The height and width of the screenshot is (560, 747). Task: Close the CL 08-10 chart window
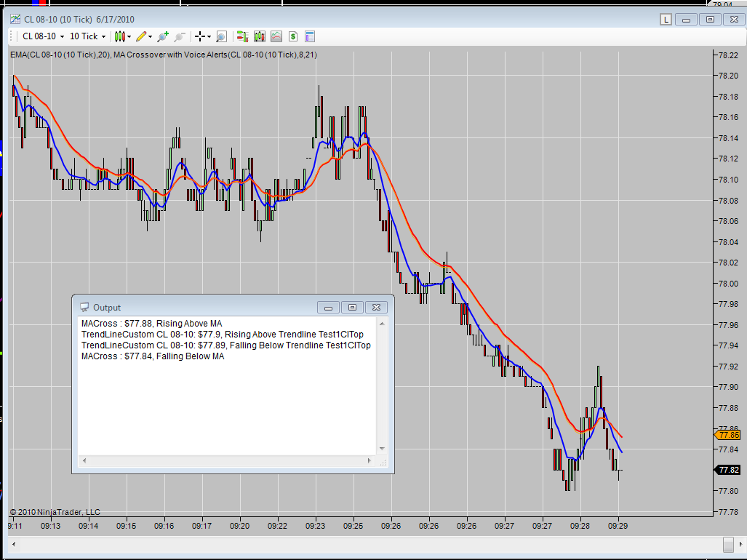(734, 20)
